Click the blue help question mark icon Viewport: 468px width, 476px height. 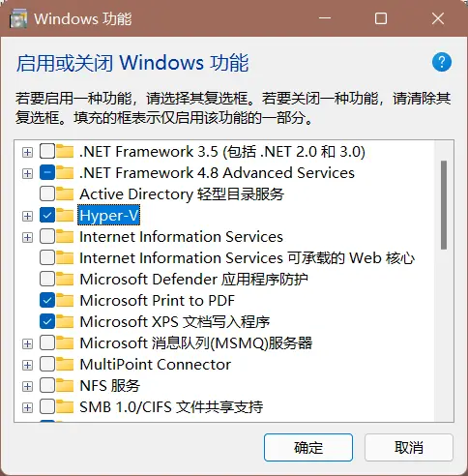tap(441, 62)
